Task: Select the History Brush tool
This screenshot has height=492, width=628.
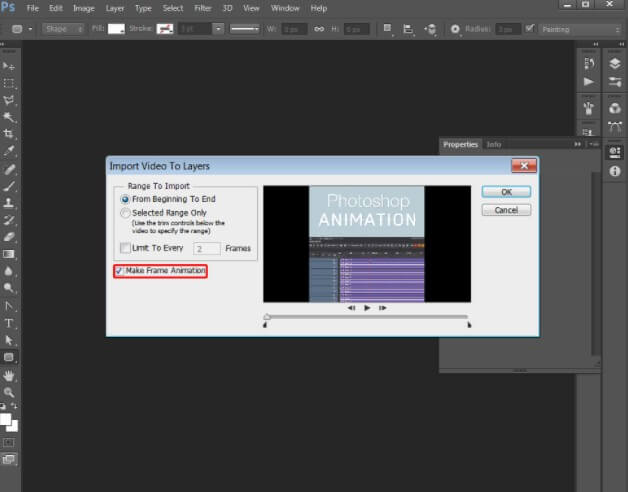Action: click(x=9, y=220)
